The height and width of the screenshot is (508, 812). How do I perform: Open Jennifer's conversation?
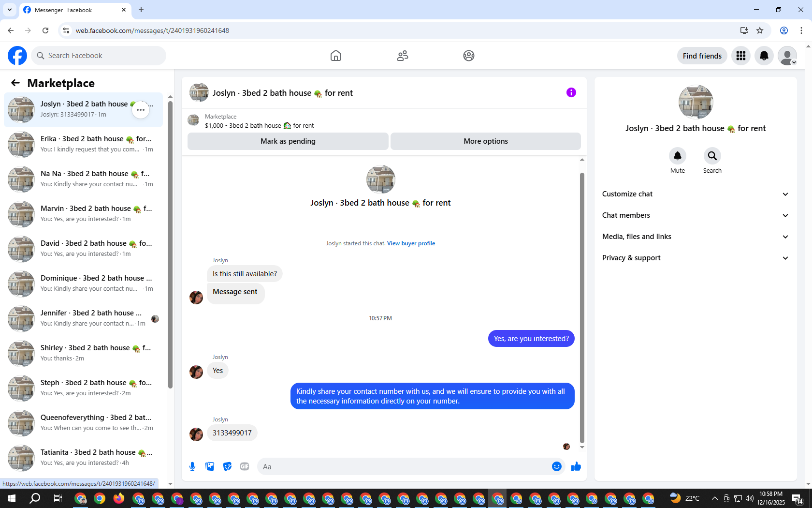coord(84,318)
